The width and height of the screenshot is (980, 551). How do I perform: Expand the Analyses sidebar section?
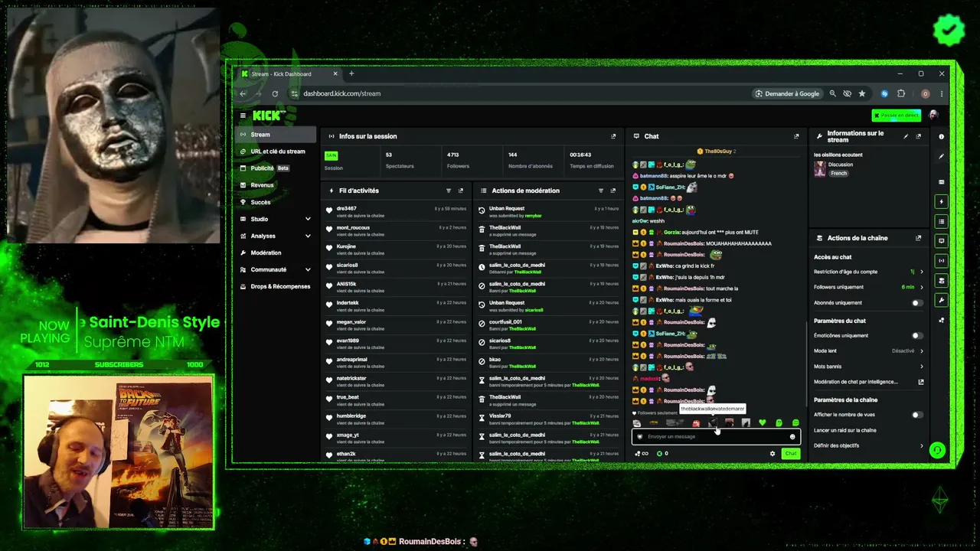click(x=276, y=236)
